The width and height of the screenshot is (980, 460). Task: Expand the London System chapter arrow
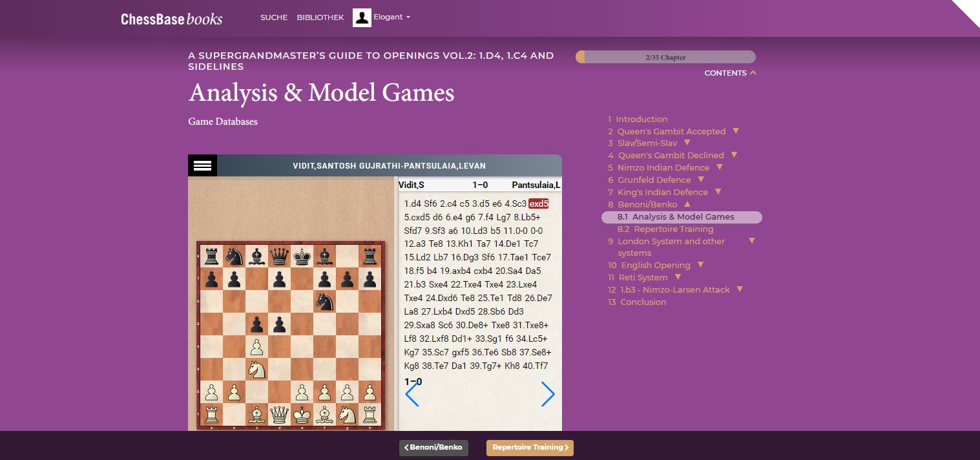pyautogui.click(x=751, y=241)
